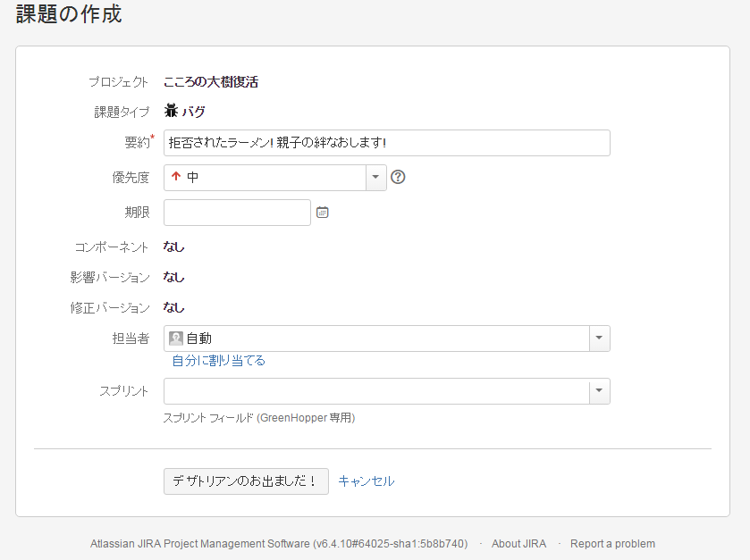Click the bug issue type icon

pos(170,111)
